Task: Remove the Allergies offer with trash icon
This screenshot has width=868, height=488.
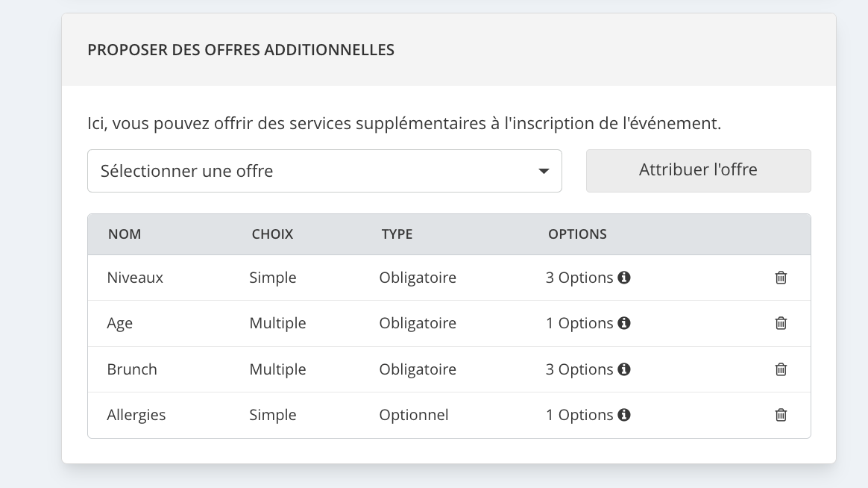Action: (x=781, y=415)
